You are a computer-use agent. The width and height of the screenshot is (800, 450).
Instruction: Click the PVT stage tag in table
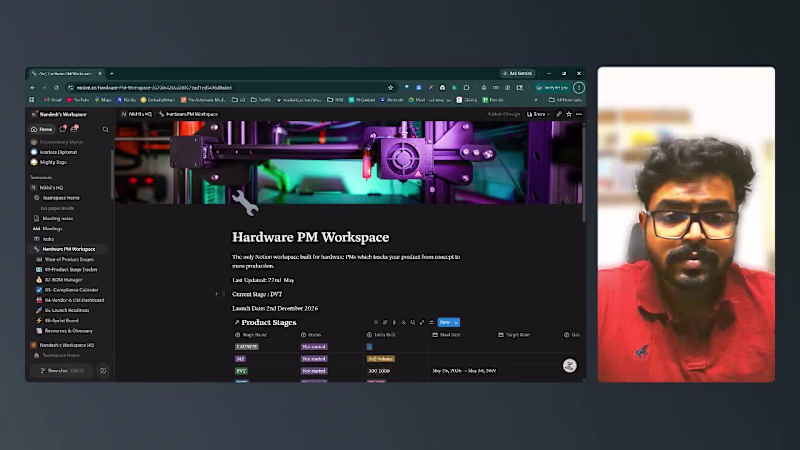[x=241, y=371]
